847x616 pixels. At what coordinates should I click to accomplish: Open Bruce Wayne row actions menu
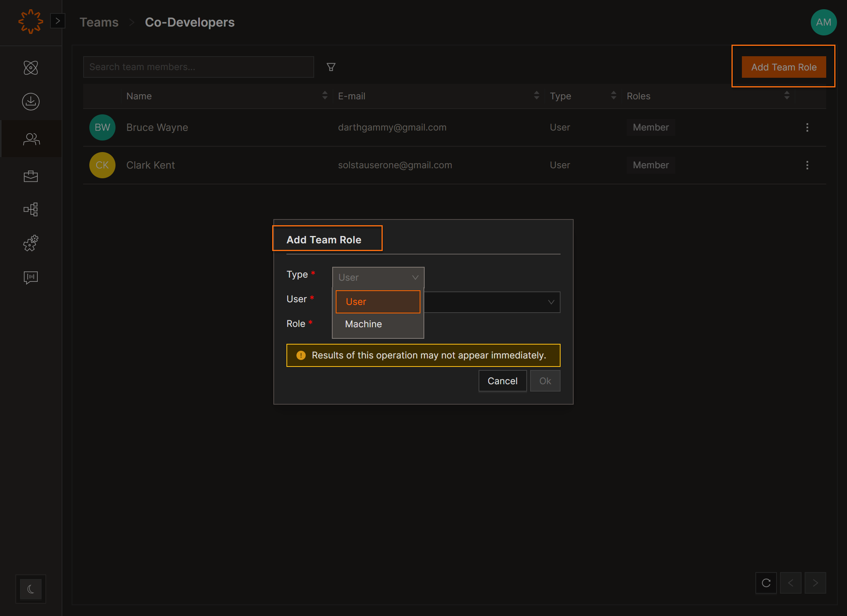[807, 127]
